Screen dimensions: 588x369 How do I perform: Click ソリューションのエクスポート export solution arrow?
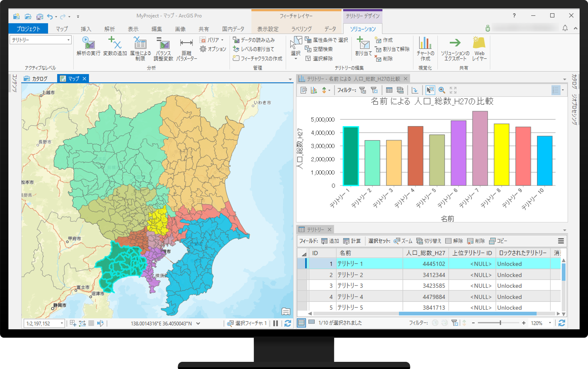(x=455, y=49)
